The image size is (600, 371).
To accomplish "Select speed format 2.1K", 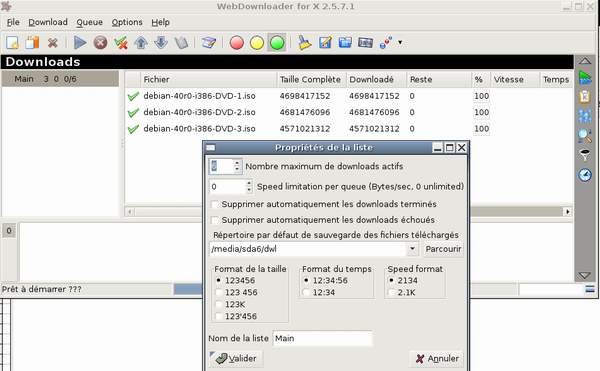I will 391,293.
